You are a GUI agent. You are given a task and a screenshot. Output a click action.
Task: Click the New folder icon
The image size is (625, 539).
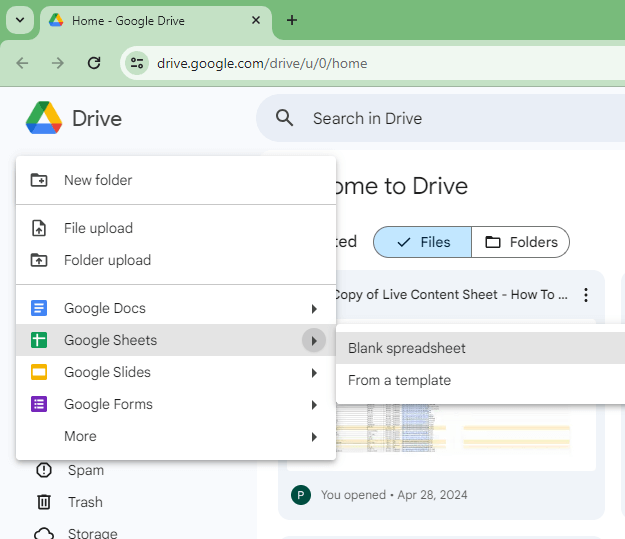[x=39, y=180]
